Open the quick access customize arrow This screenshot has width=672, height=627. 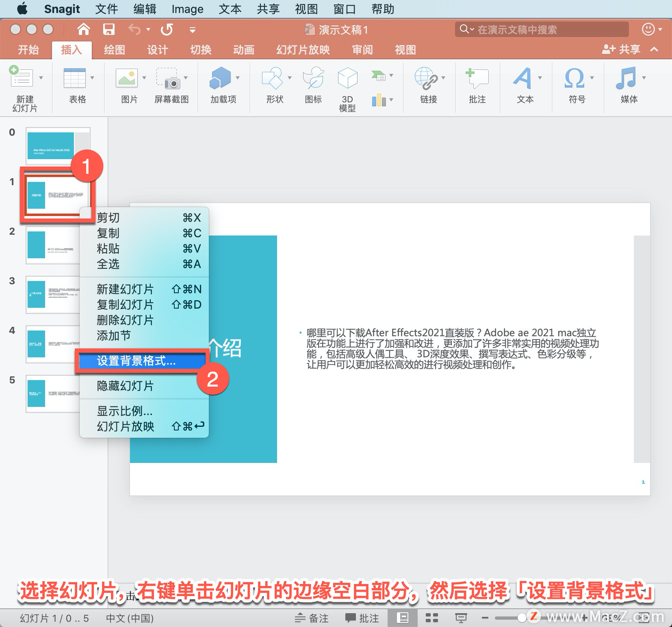193,30
